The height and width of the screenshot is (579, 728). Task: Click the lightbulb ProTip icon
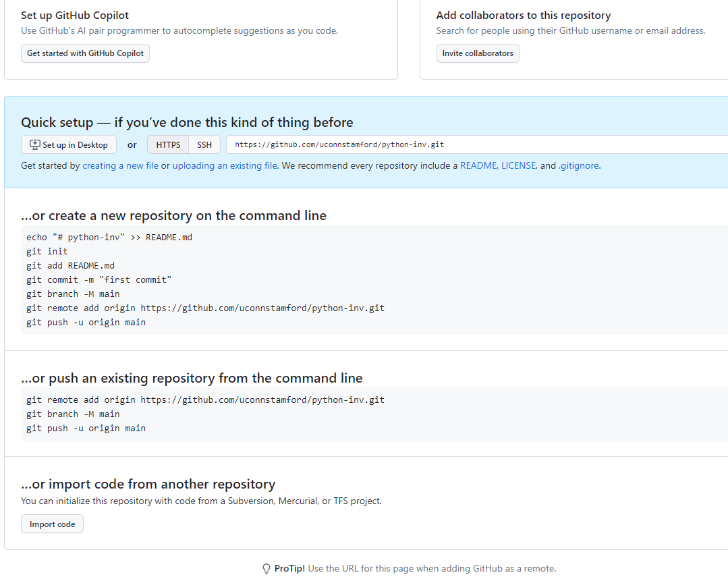coord(267,569)
